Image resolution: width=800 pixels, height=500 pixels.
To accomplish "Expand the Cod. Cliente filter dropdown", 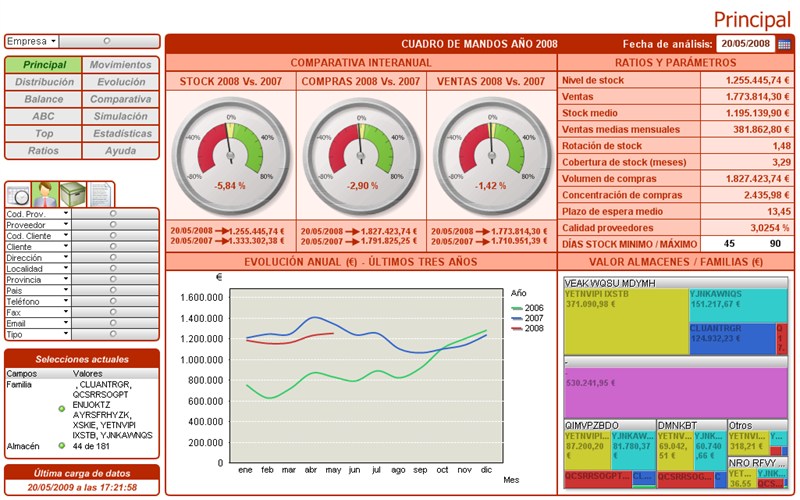I will pyautogui.click(x=66, y=235).
